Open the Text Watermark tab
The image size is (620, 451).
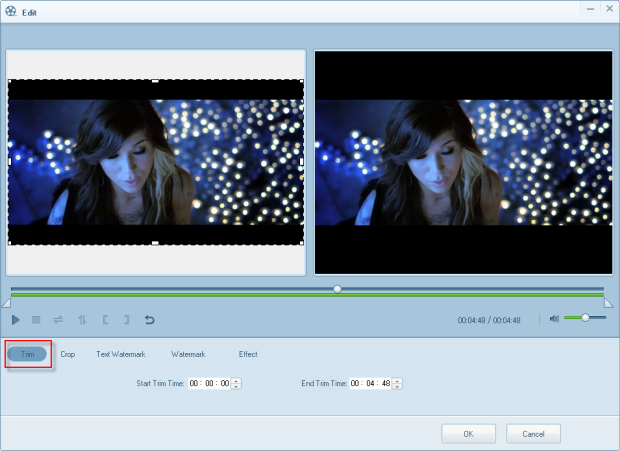(x=121, y=354)
